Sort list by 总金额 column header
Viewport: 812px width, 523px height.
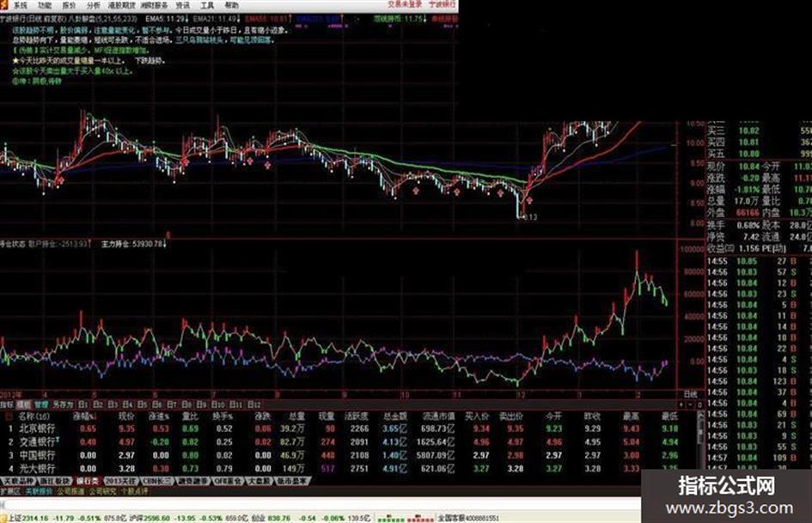[395, 416]
